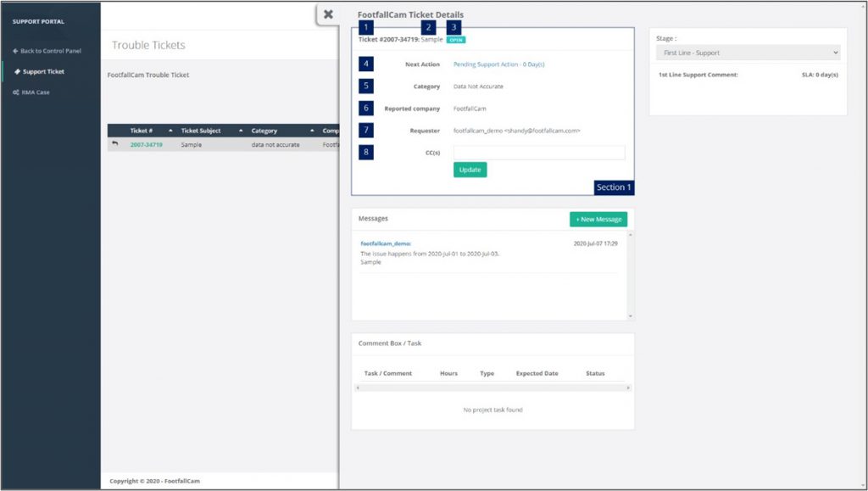The height and width of the screenshot is (491, 868).
Task: Click the messages scrollbar down arrow
Action: 630,316
